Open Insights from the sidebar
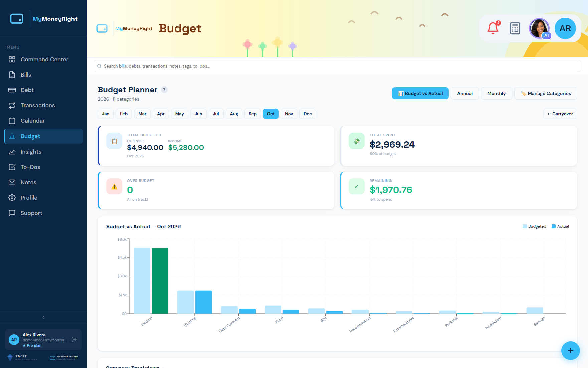Image resolution: width=588 pixels, height=368 pixels. tap(43, 152)
